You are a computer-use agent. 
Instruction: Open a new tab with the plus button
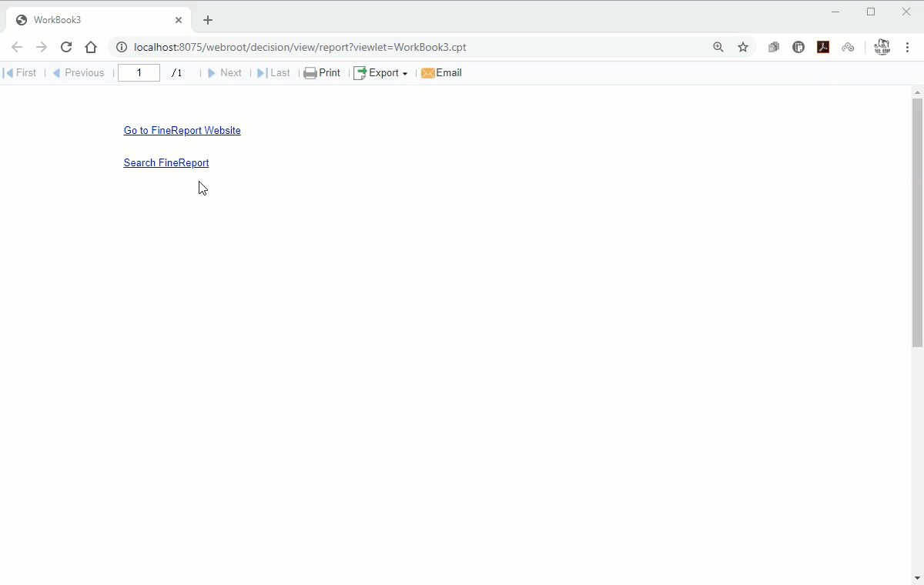tap(207, 19)
